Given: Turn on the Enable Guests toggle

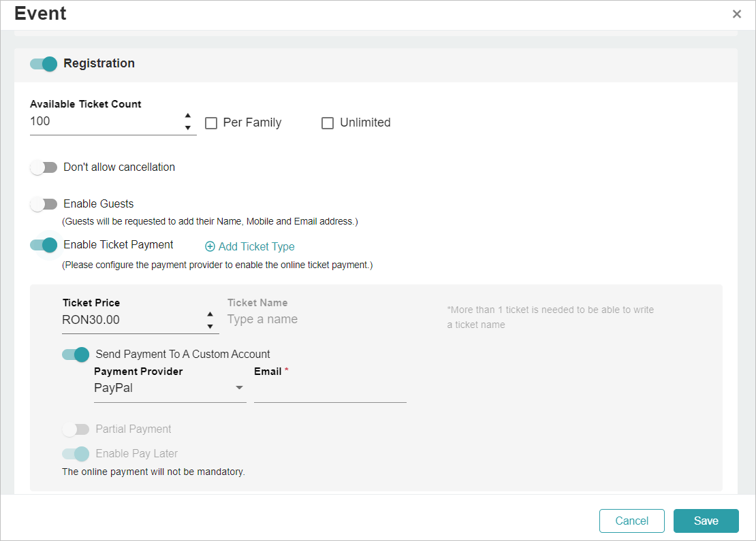Looking at the screenshot, I should point(44,204).
